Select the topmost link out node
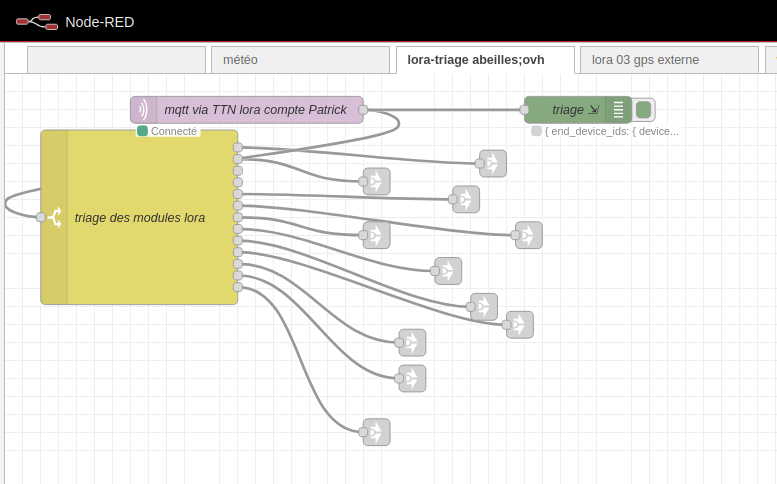777x484 pixels. coord(493,163)
